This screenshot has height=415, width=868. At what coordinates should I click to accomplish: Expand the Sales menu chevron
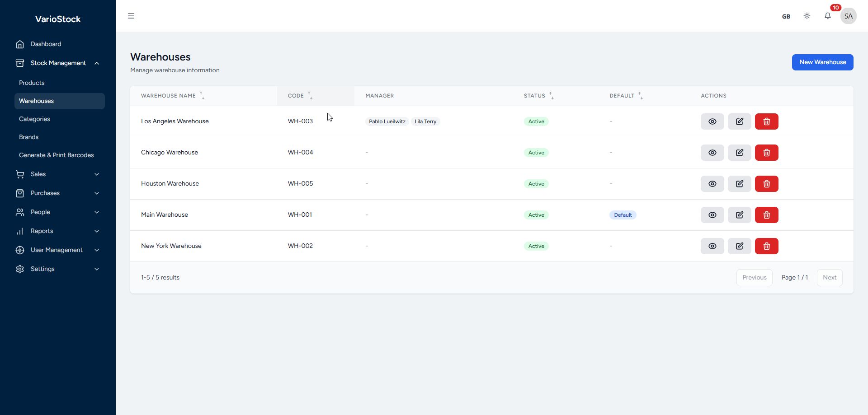click(x=97, y=174)
